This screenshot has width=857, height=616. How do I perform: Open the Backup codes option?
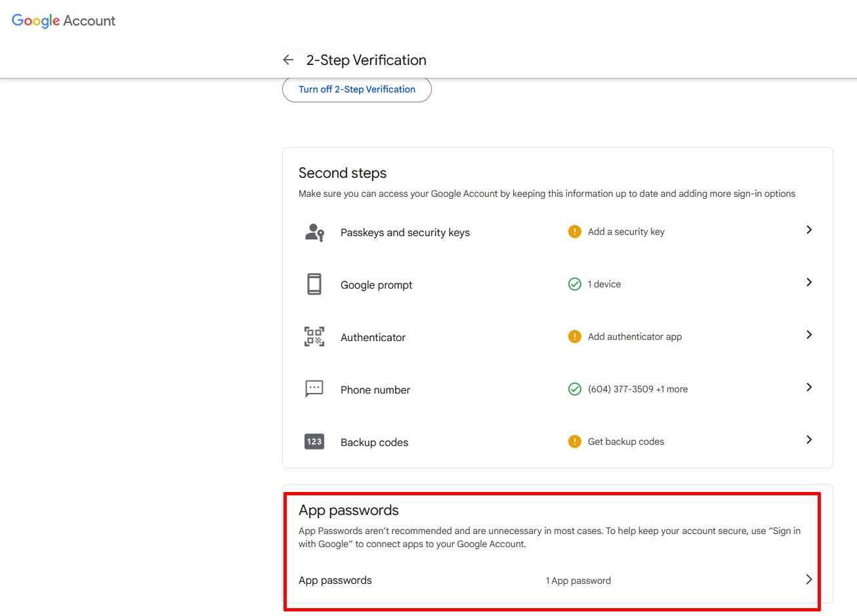tap(374, 442)
